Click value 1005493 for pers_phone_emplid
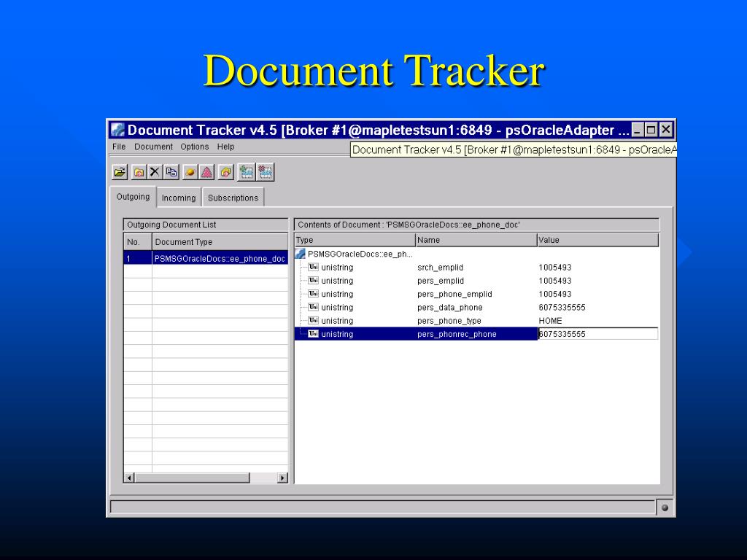The height and width of the screenshot is (560, 747). click(555, 295)
